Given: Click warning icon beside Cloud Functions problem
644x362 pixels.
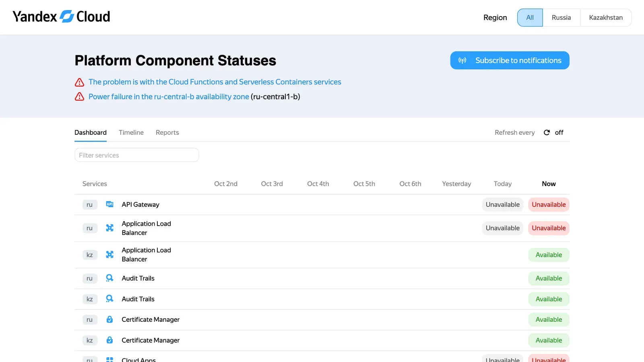Looking at the screenshot, I should pos(80,82).
